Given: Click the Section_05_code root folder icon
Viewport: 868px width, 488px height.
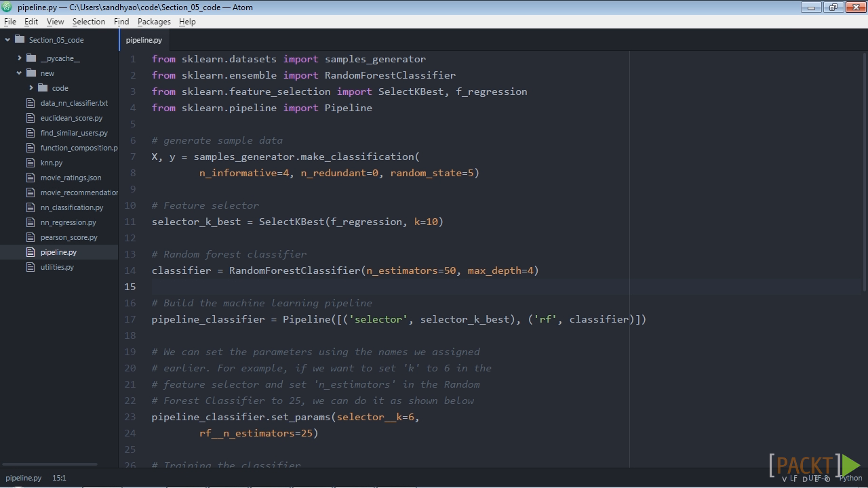Looking at the screenshot, I should (20, 39).
